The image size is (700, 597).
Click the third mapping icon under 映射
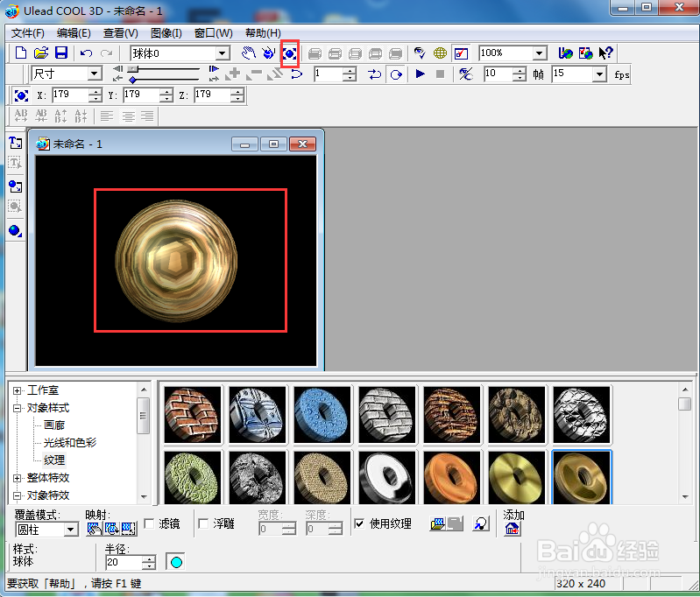(x=129, y=529)
